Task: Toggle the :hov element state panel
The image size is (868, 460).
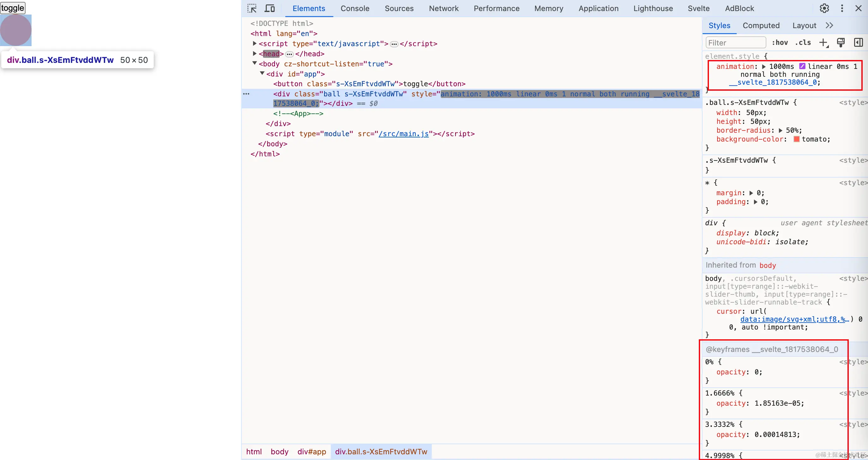Action: point(780,43)
